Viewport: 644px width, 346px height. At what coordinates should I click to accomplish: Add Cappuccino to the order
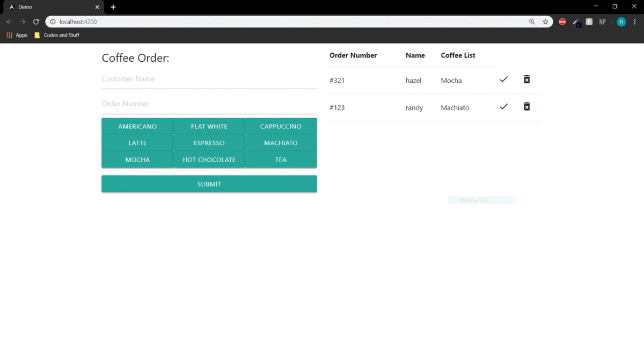click(x=281, y=126)
